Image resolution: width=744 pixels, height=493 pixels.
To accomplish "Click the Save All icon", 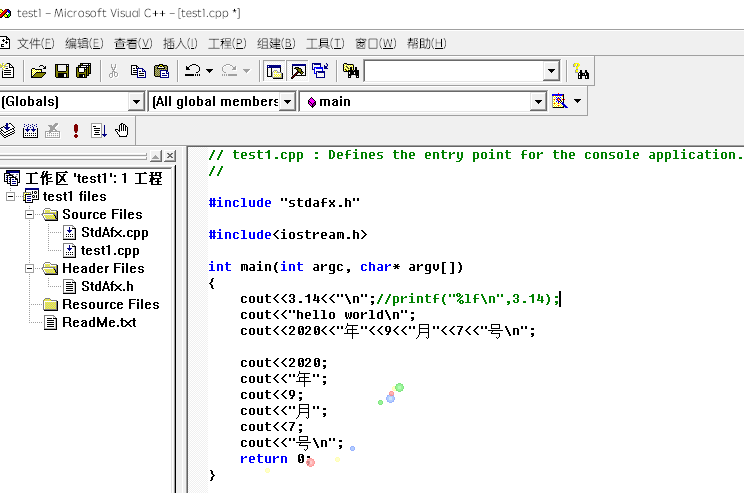I will pos(84,71).
